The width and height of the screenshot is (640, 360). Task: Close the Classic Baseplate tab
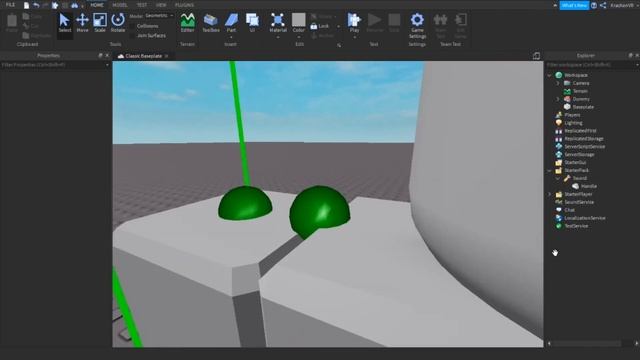point(167,56)
